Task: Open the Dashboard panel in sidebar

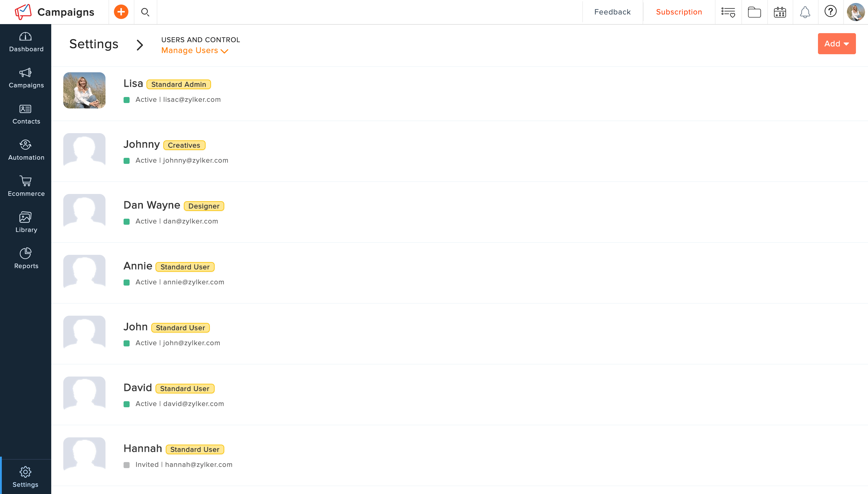Action: pyautogui.click(x=26, y=42)
